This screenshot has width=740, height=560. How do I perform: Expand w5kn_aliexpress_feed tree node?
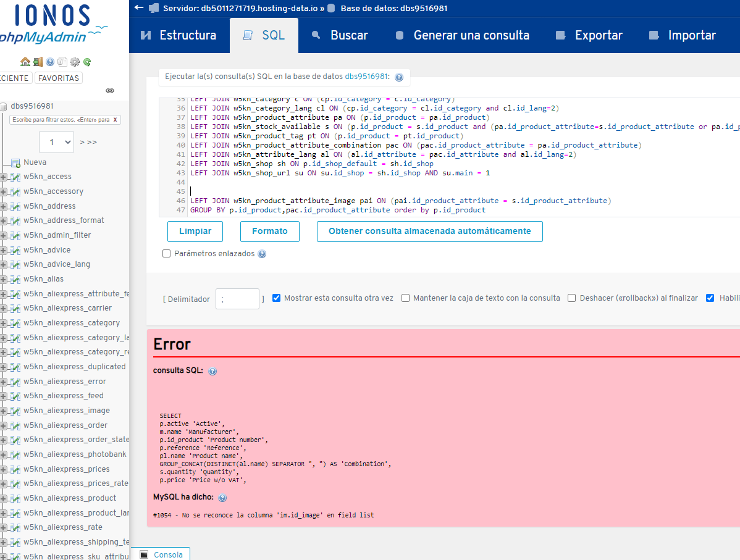point(3,396)
